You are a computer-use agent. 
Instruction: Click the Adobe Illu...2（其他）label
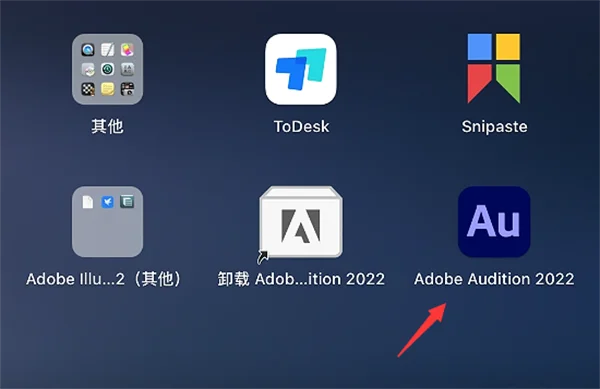(x=103, y=279)
